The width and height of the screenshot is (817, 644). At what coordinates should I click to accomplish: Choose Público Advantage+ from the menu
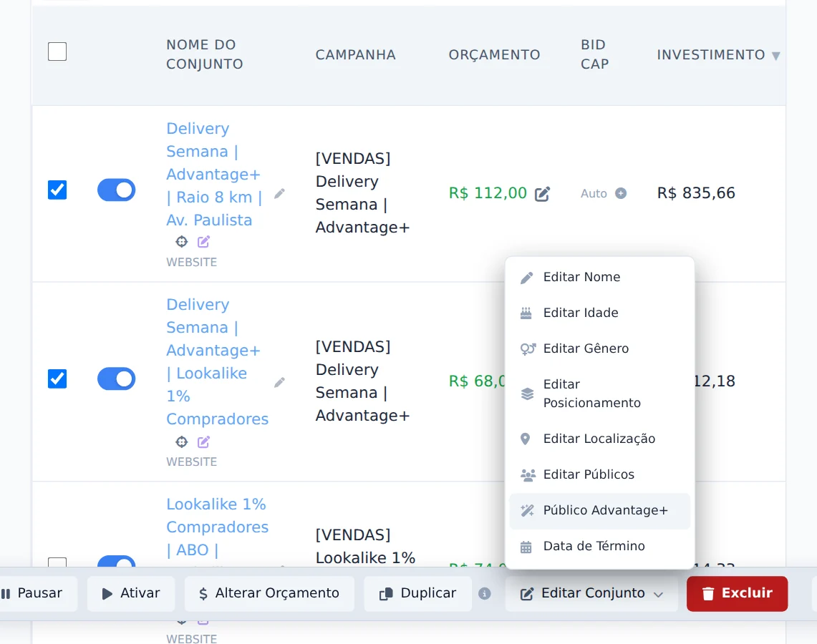[x=600, y=511]
